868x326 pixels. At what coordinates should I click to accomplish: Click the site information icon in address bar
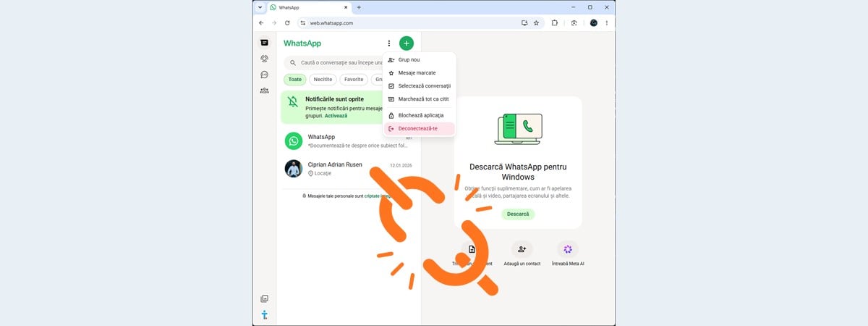[x=303, y=23]
